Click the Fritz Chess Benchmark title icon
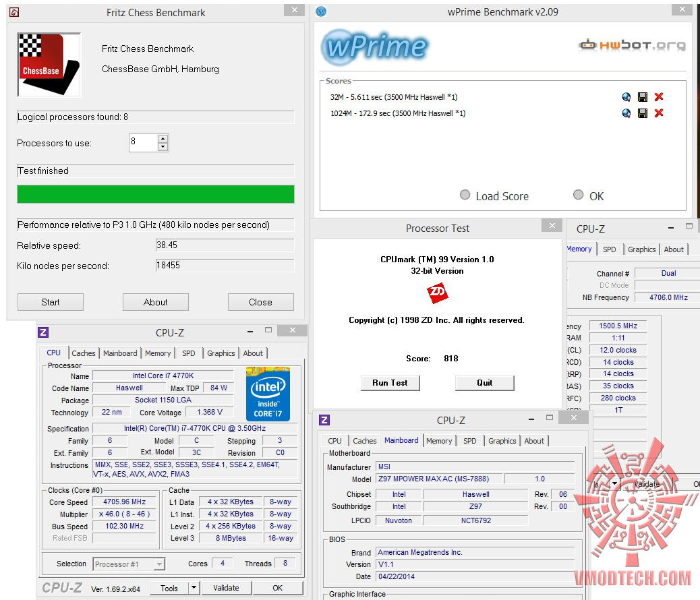This screenshot has width=700, height=600. click(x=14, y=12)
